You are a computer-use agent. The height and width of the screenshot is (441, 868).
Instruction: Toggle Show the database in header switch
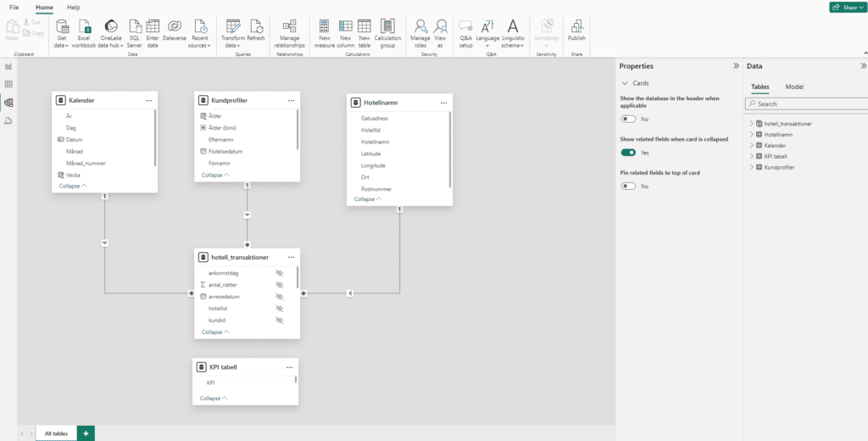[x=629, y=120]
